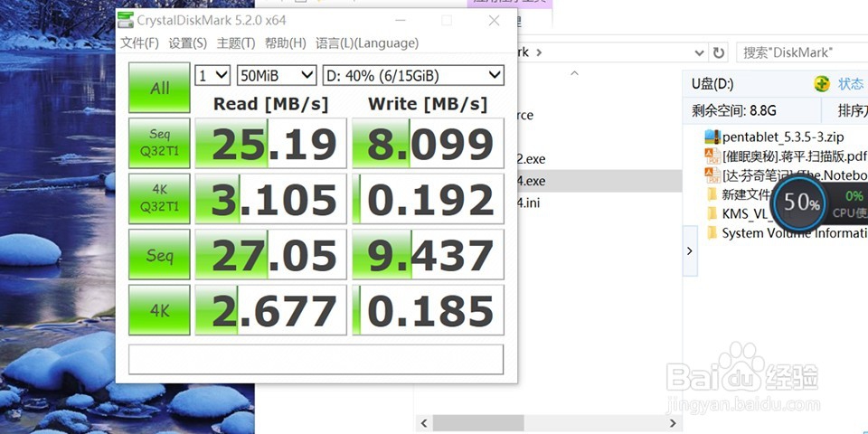
Task: Select the 新建文件 folder icon
Action: coord(712,194)
